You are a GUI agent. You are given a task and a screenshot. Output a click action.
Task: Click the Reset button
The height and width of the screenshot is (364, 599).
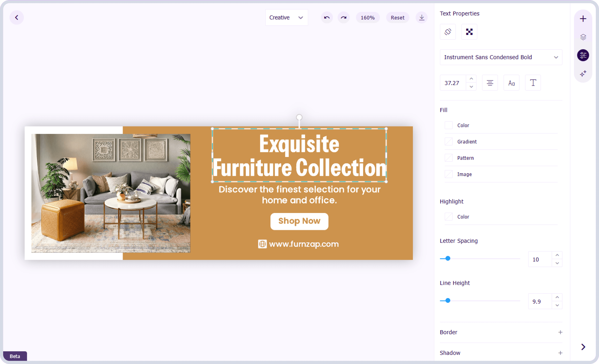coord(397,18)
